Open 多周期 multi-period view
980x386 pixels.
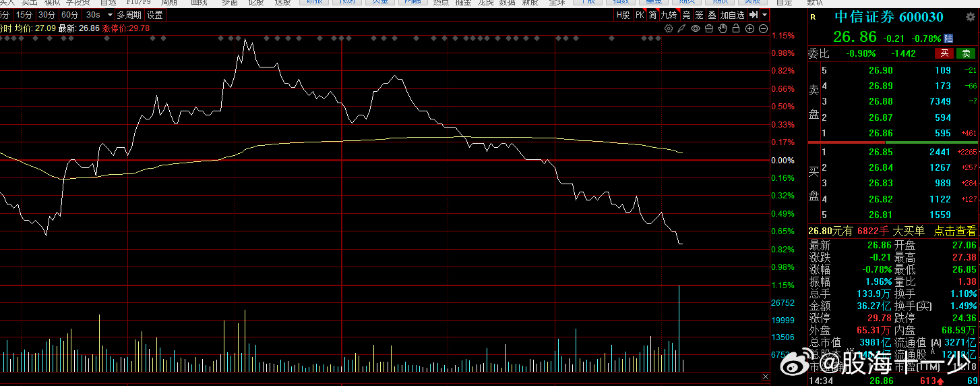click(x=129, y=14)
